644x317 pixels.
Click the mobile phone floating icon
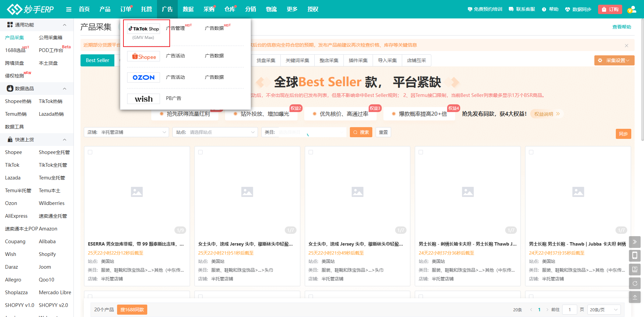coord(635,256)
